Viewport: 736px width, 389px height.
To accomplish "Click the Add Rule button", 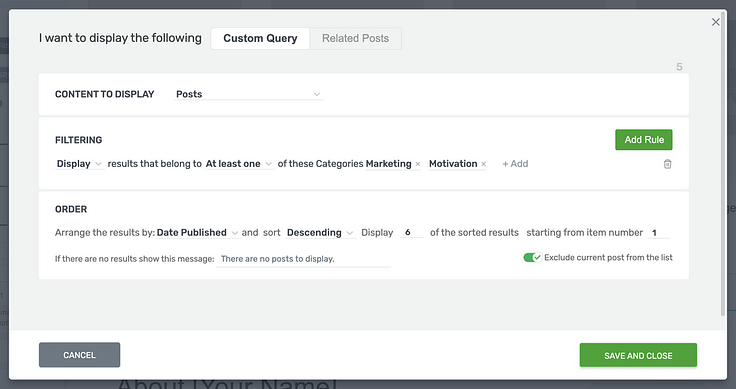I will pos(644,140).
